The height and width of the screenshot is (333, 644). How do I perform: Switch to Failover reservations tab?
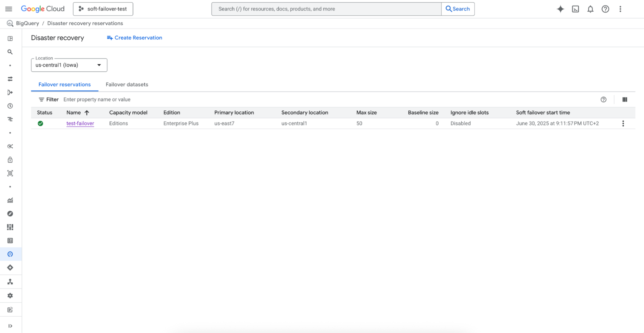point(64,85)
